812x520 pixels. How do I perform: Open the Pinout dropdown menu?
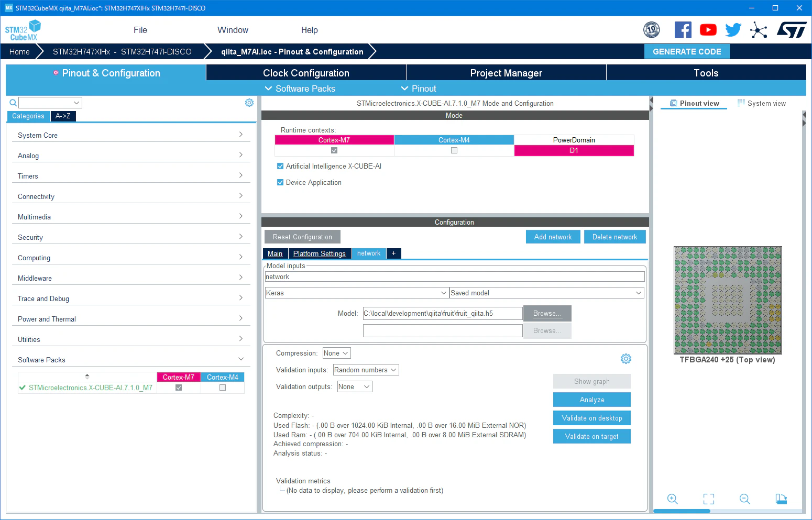coord(419,88)
